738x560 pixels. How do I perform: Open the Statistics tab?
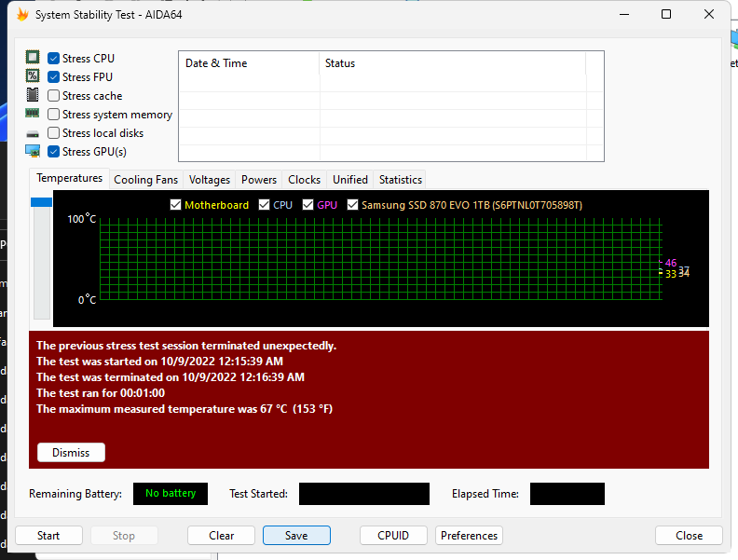point(401,180)
